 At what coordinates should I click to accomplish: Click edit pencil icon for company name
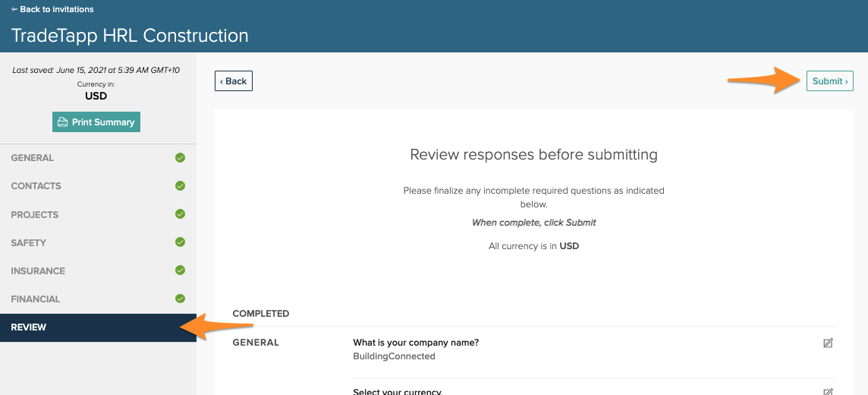click(828, 343)
